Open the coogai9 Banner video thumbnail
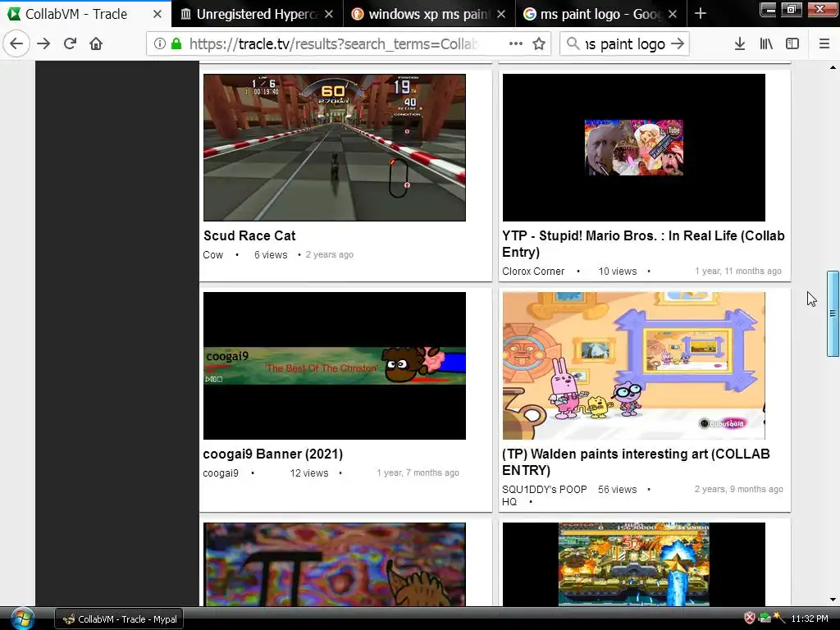The image size is (840, 630). coord(335,366)
